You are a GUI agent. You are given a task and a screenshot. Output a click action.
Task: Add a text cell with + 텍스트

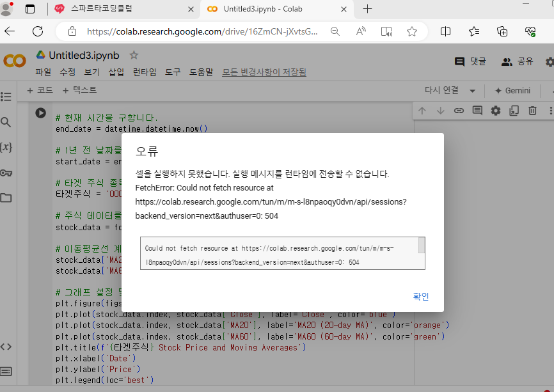tap(79, 90)
